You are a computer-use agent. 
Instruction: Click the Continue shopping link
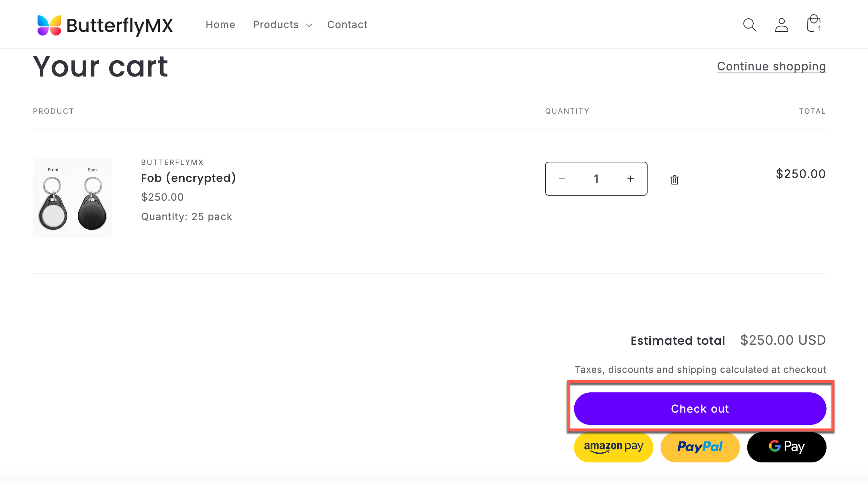point(771,66)
